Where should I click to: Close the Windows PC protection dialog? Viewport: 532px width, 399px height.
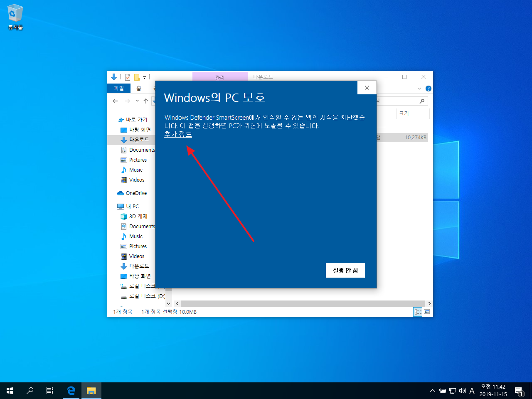pos(367,88)
